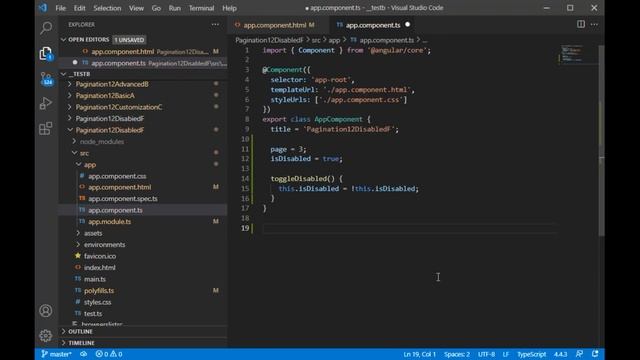Open the Selection menu
The width and height of the screenshot is (640, 360).
pos(107,8)
